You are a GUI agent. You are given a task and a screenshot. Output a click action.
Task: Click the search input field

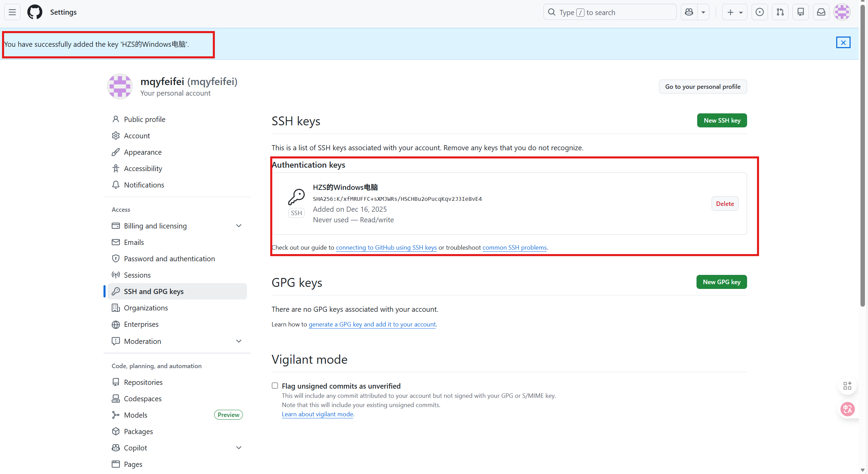[610, 12]
